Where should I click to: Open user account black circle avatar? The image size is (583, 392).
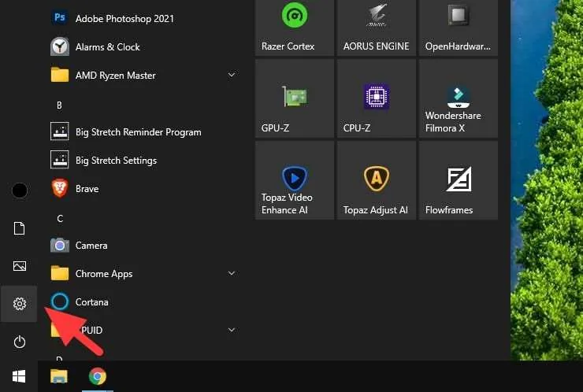point(20,190)
